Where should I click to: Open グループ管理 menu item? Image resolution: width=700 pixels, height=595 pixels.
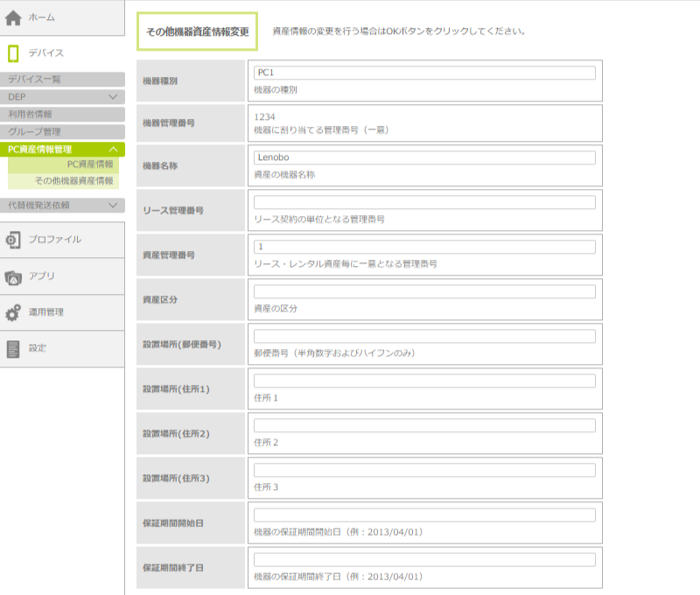(x=35, y=132)
